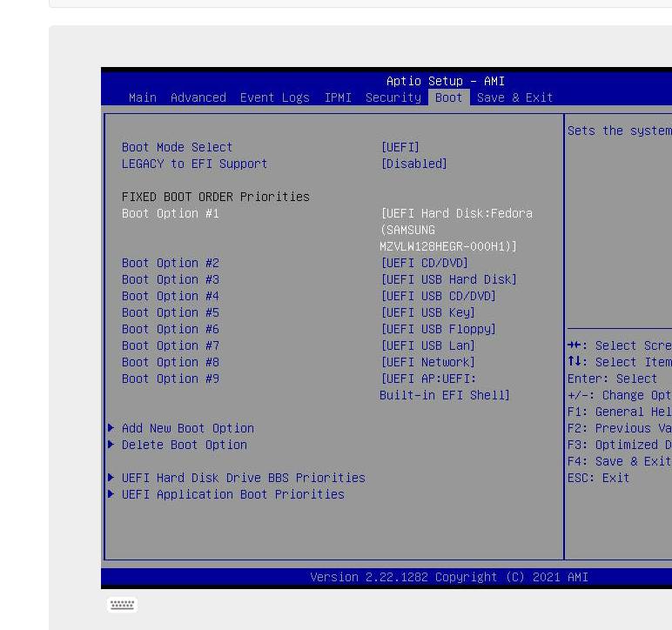Switch to the Advanced tab
The width and height of the screenshot is (672, 630).
(198, 97)
